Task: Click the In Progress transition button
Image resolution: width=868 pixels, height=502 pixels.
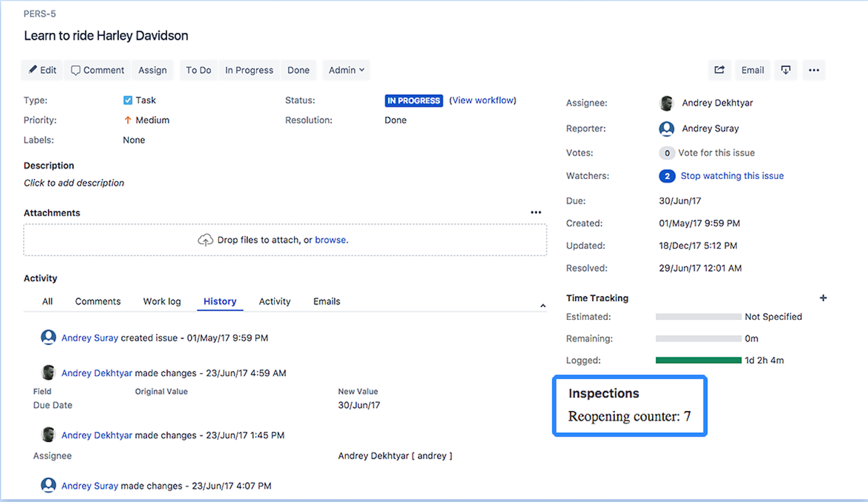Action: click(x=249, y=70)
